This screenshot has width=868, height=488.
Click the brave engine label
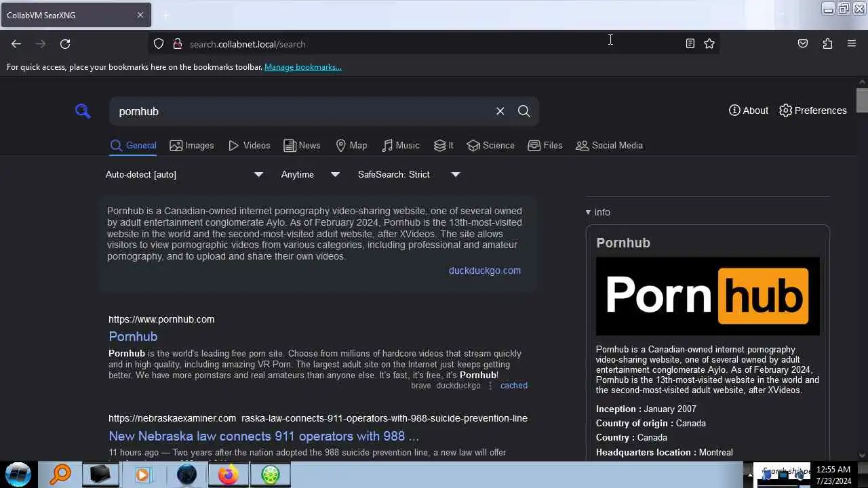click(421, 385)
